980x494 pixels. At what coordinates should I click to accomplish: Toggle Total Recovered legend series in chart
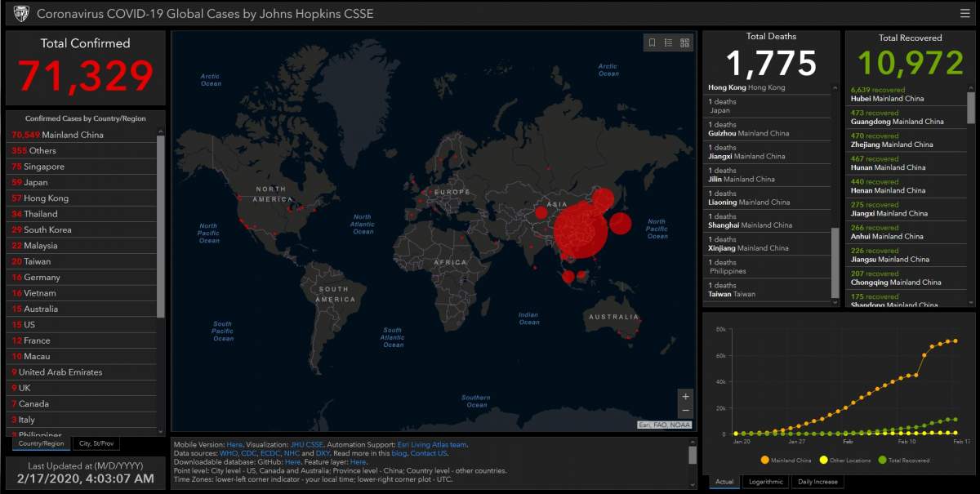905,461
